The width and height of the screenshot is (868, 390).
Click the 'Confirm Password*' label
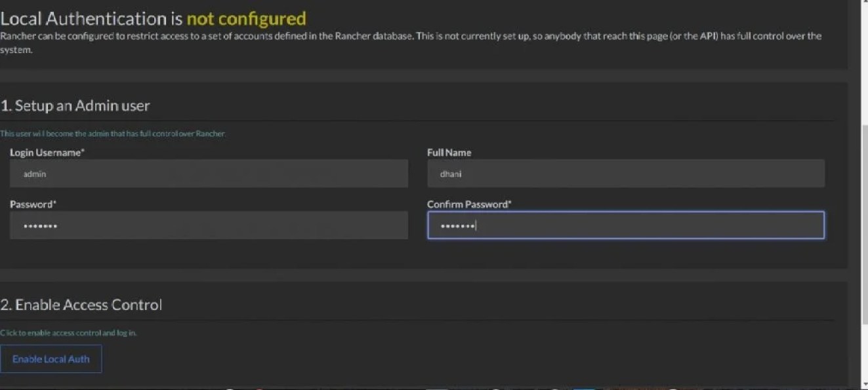469,205
